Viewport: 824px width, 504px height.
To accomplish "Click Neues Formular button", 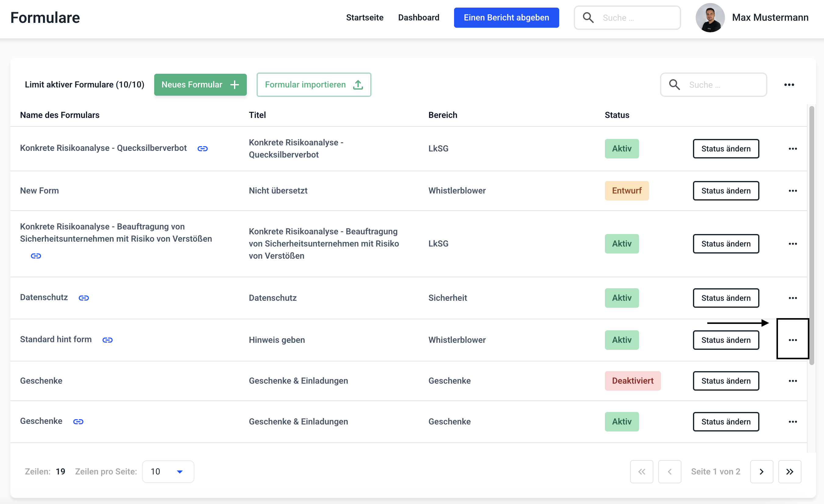I will 200,85.
